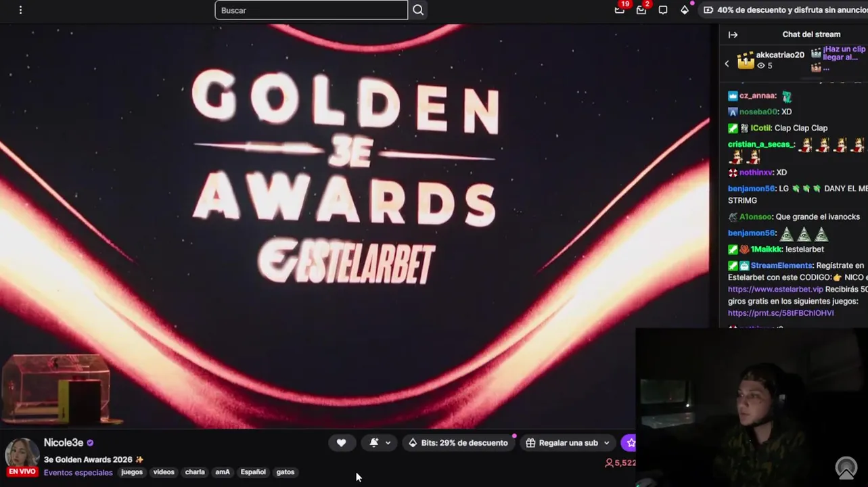The image size is (868, 487).
Task: Click chat username 1Maikkk
Action: click(x=767, y=250)
